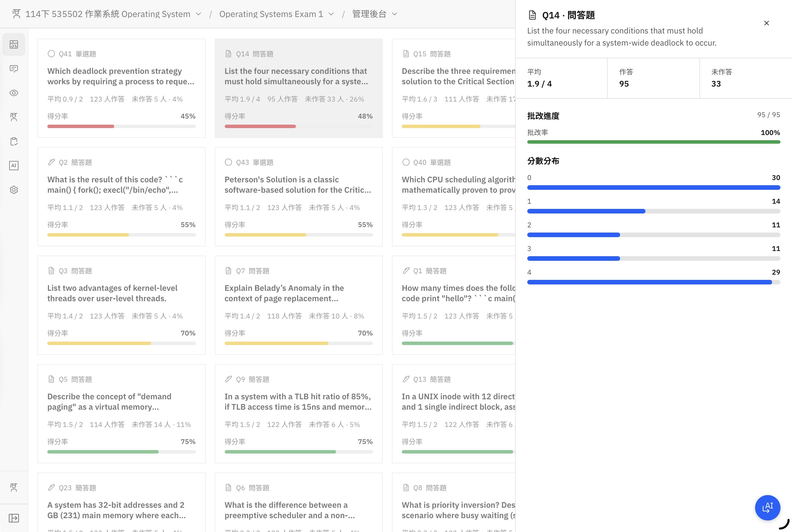Click the score 1 distribution bar
The width and height of the screenshot is (792, 532).
(654, 211)
